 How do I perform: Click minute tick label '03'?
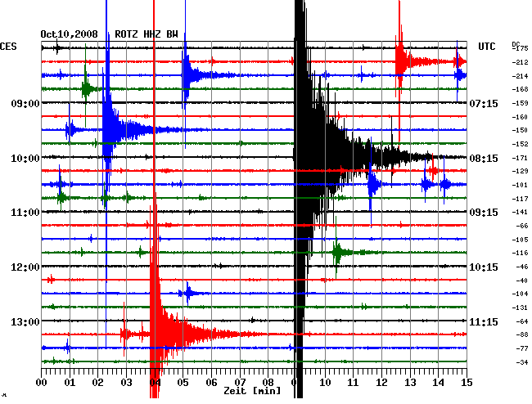126,383
